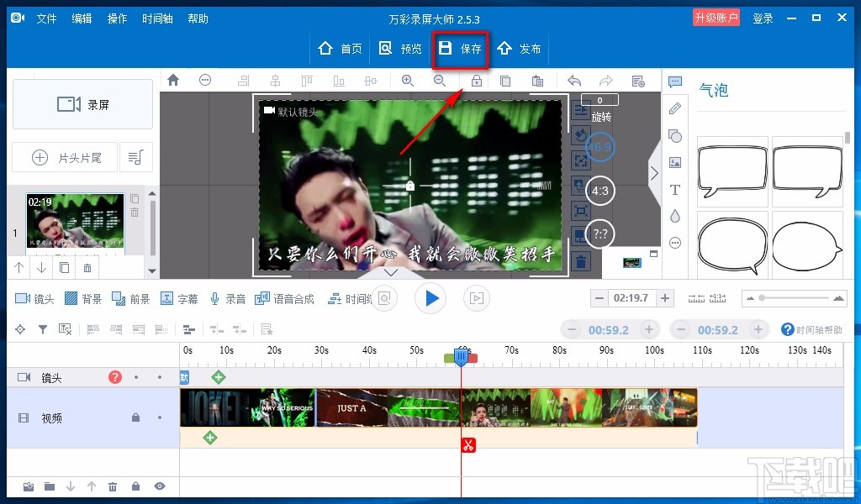Click the 登录 link
Image resolution: width=861 pixels, height=504 pixels.
pyautogui.click(x=763, y=18)
